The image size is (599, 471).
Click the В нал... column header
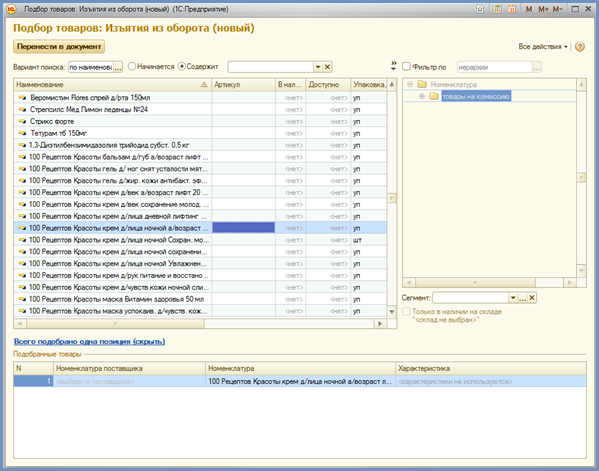coord(290,84)
